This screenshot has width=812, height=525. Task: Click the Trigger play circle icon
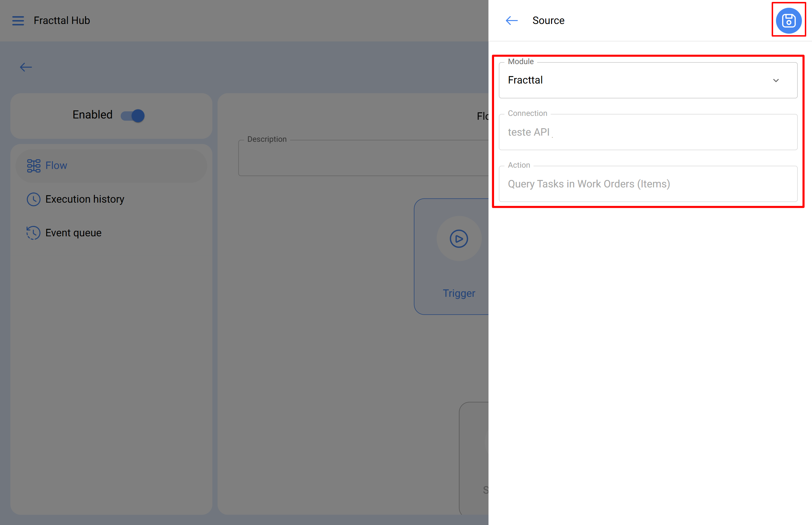(x=458, y=239)
